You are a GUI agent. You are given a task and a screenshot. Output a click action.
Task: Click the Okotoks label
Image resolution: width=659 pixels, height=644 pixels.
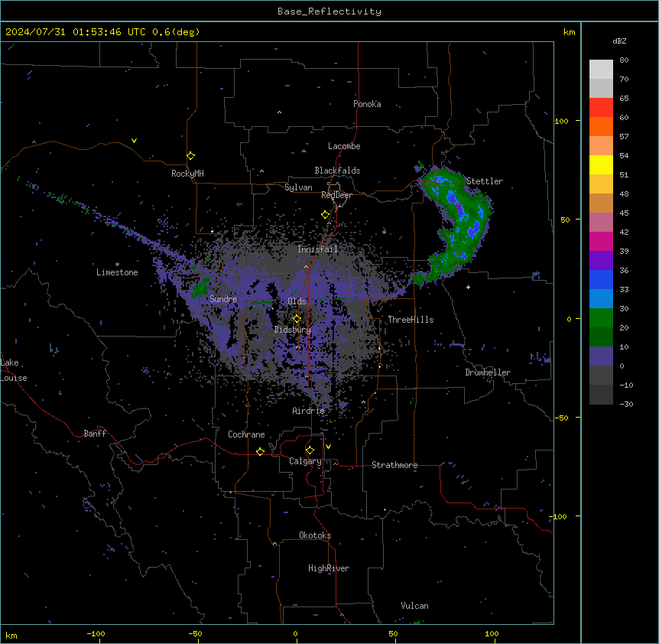315,535
